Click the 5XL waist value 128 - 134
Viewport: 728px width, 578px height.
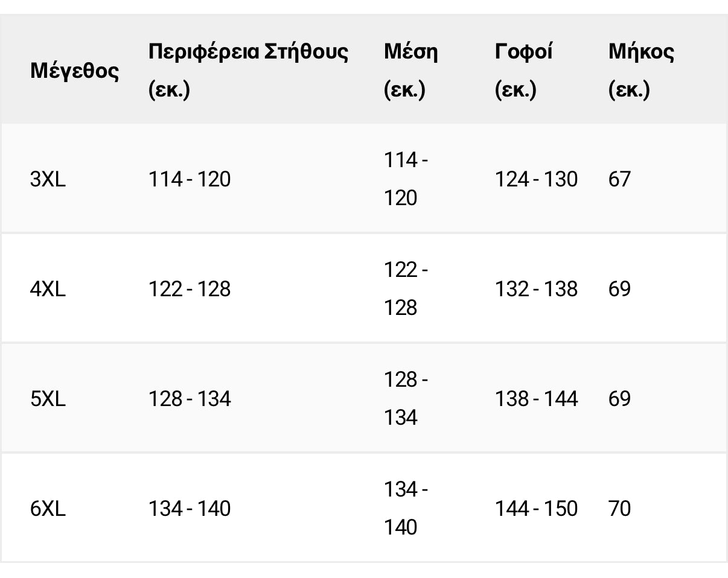(x=406, y=399)
